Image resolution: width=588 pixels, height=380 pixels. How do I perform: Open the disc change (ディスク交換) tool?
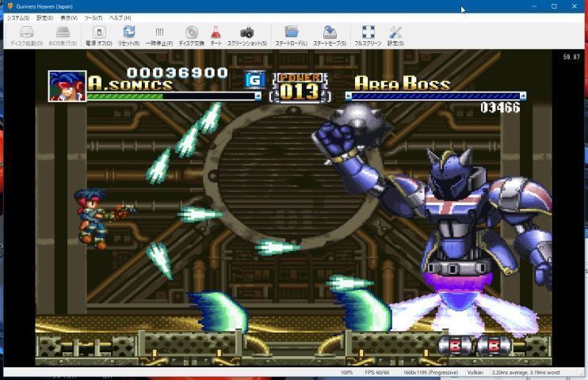coord(191,36)
